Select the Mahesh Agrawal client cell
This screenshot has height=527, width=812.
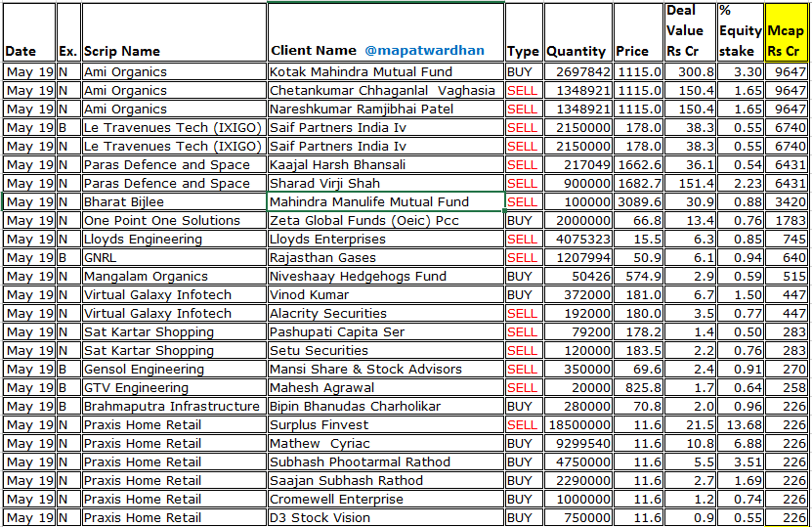(386, 387)
